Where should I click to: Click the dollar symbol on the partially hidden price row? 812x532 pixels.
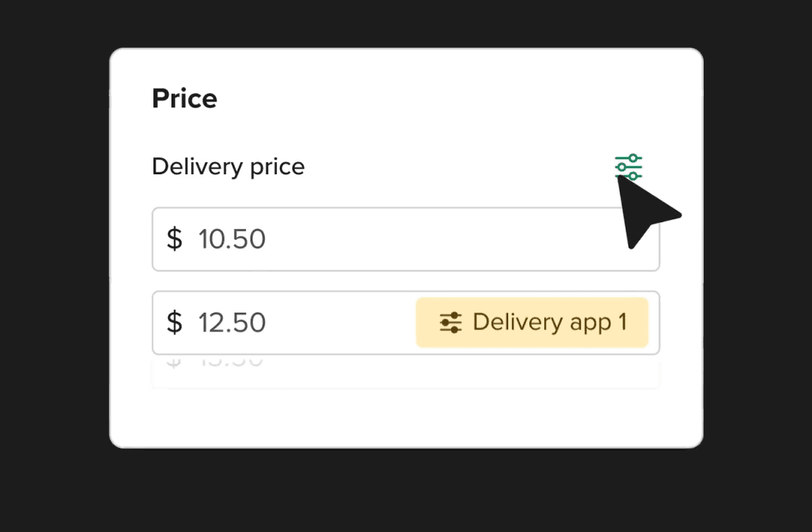pyautogui.click(x=174, y=361)
